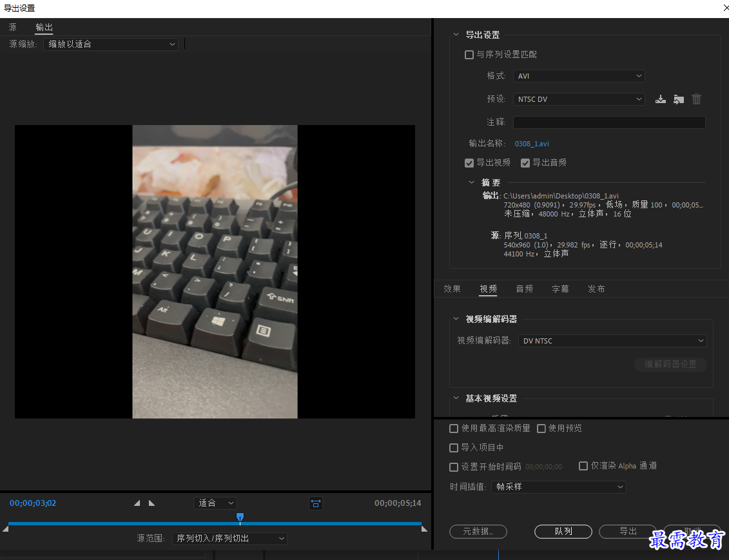Set out point triangle marker icon

(151, 503)
